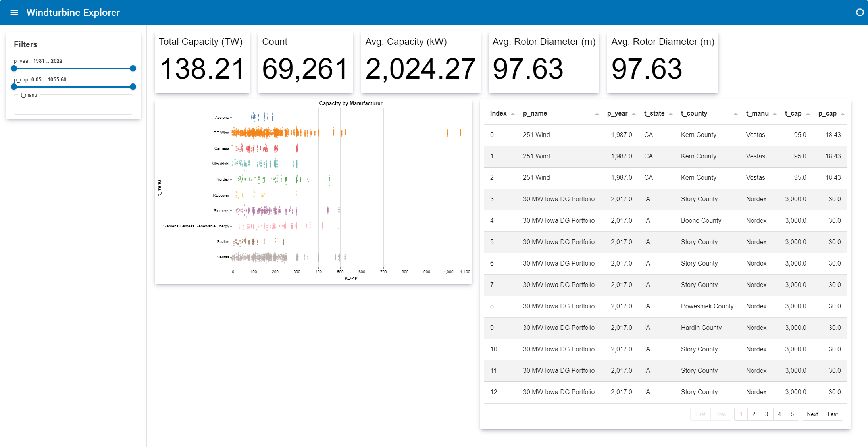
Task: Click the p_cap slider right handle
Action: pos(133,87)
